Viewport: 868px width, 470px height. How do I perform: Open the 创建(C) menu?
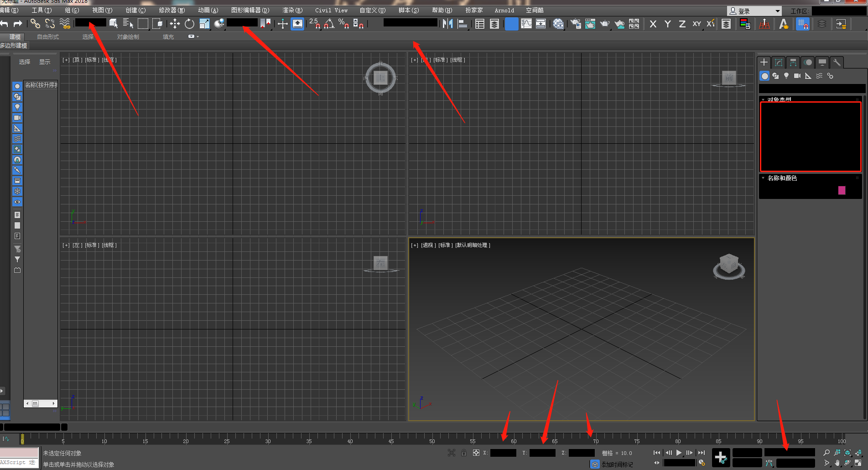[x=136, y=10]
